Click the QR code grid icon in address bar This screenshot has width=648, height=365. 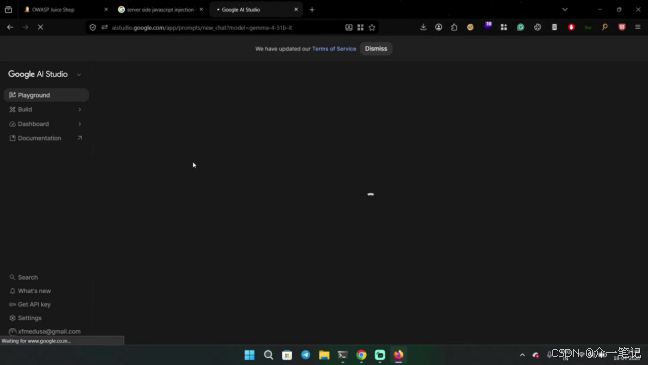pos(360,27)
